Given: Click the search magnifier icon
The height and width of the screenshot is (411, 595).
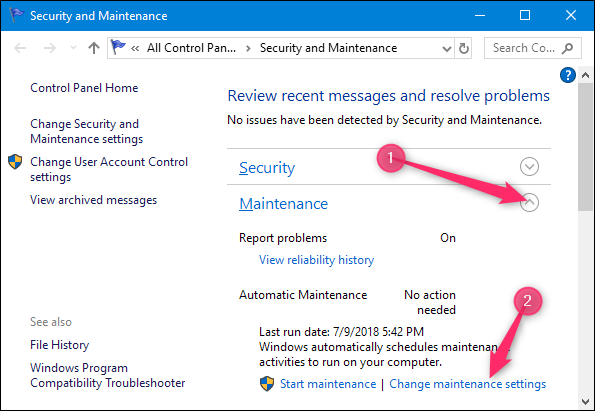Looking at the screenshot, I should [567, 48].
